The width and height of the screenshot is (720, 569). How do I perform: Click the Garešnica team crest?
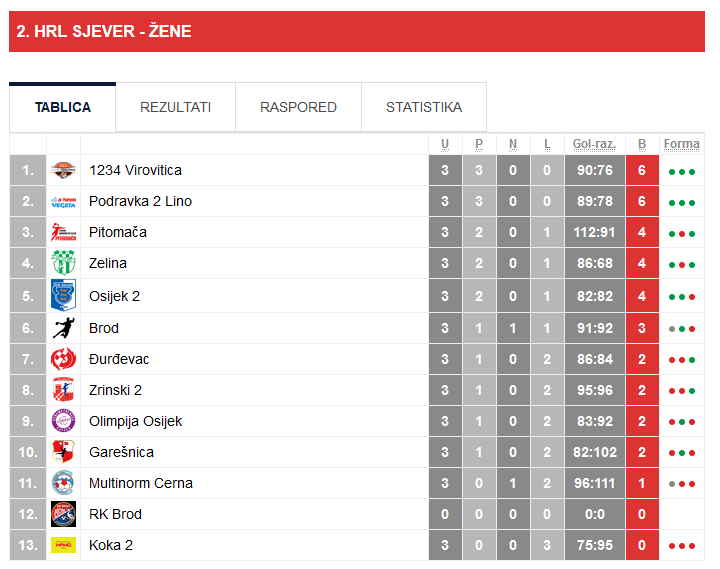(x=63, y=452)
